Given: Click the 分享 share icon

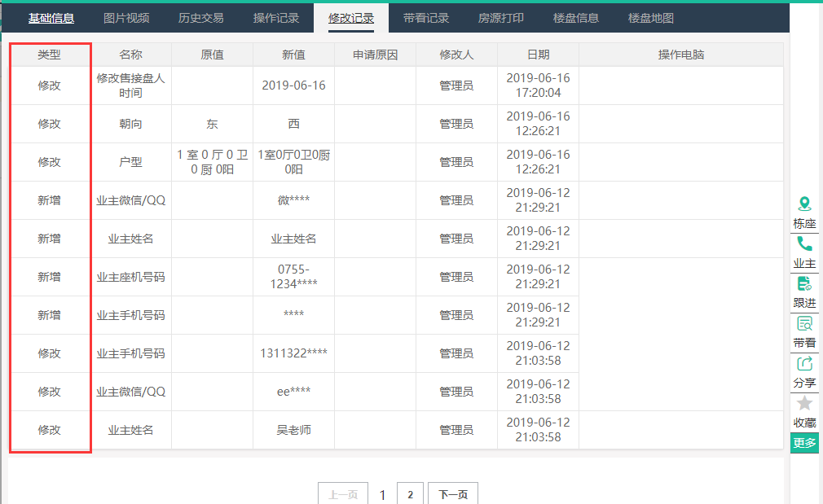Looking at the screenshot, I should pyautogui.click(x=804, y=363).
